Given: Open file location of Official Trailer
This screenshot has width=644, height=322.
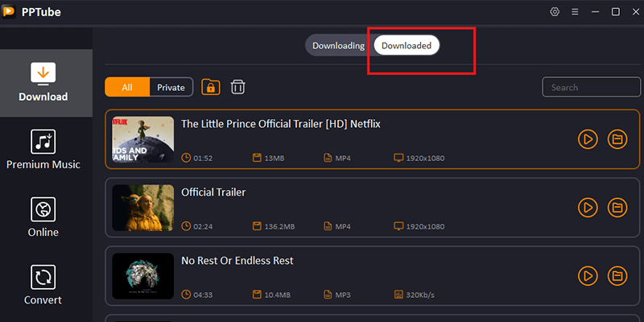Looking at the screenshot, I should click(617, 208).
